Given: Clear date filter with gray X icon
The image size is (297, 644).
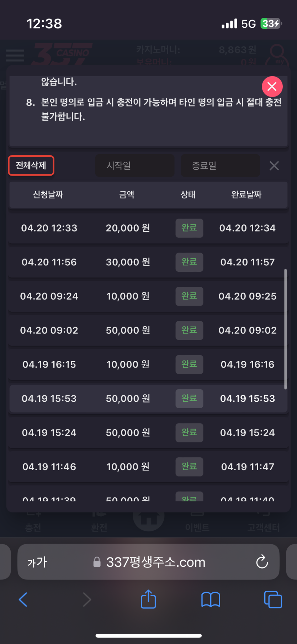Looking at the screenshot, I should [x=274, y=166].
